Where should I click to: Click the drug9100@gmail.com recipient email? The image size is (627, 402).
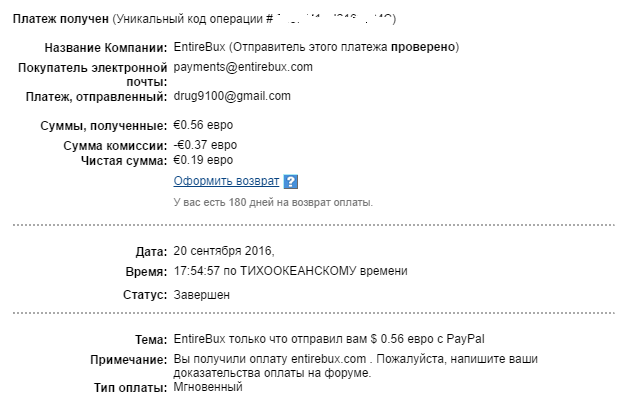pyautogui.click(x=232, y=96)
